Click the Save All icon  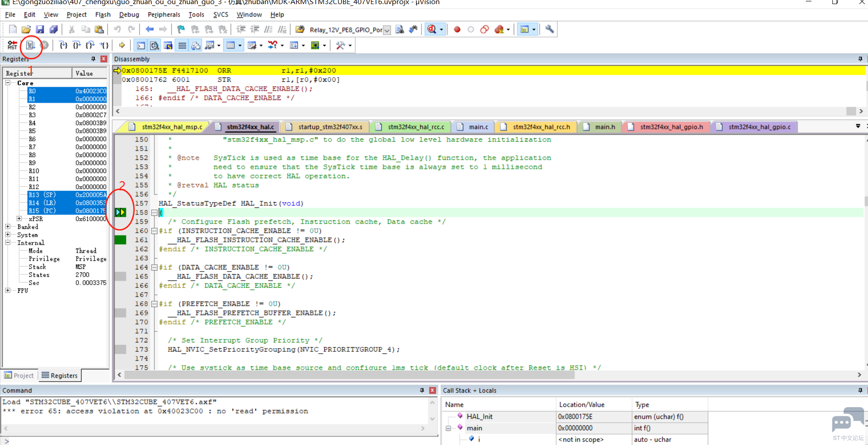click(x=53, y=29)
